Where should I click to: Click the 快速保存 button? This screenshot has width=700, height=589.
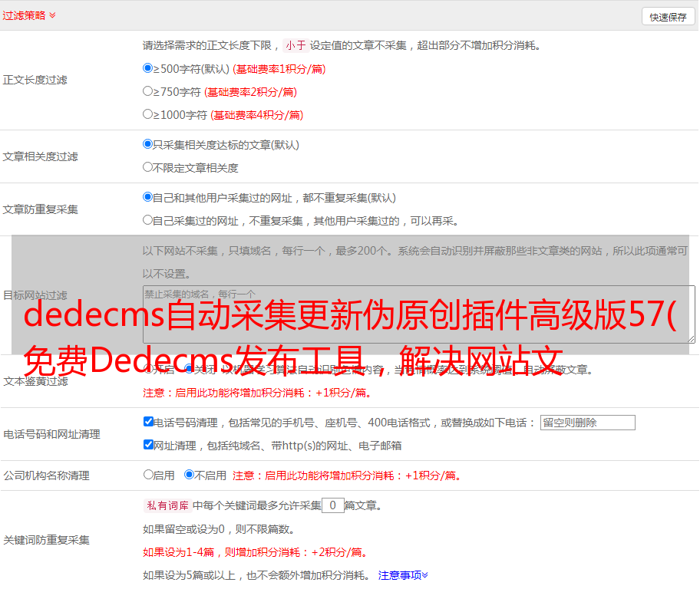668,17
